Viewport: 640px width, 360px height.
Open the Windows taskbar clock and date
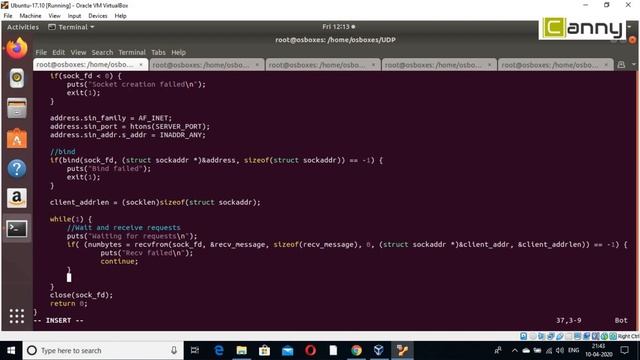pos(599,350)
